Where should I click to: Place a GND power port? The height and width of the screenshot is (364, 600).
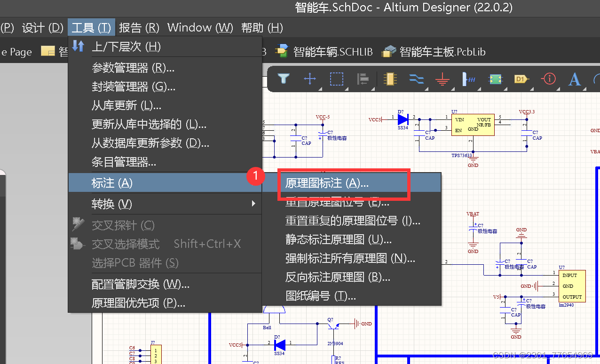(442, 79)
